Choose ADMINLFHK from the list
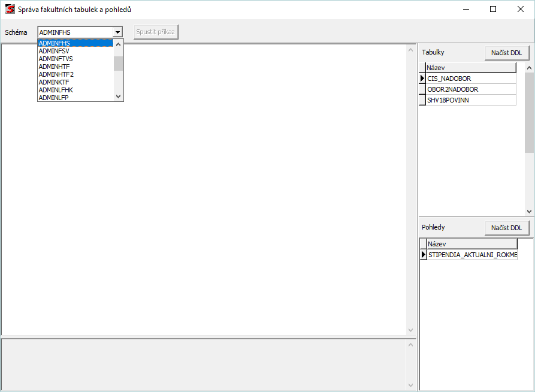 pyautogui.click(x=56, y=90)
